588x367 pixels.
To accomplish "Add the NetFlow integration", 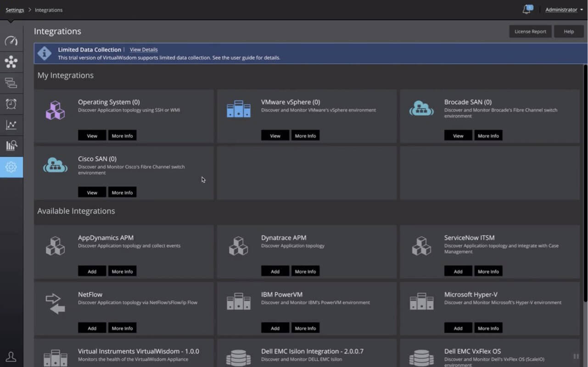I will [x=92, y=328].
